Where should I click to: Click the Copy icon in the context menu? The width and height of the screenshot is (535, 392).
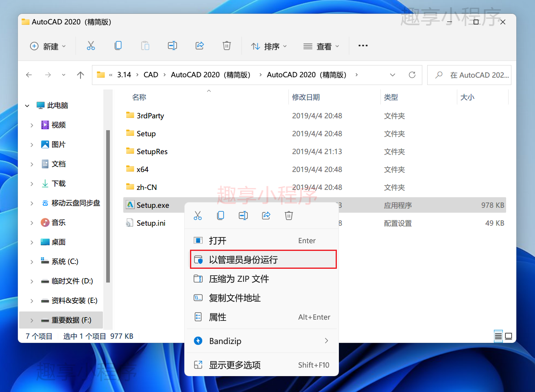221,216
